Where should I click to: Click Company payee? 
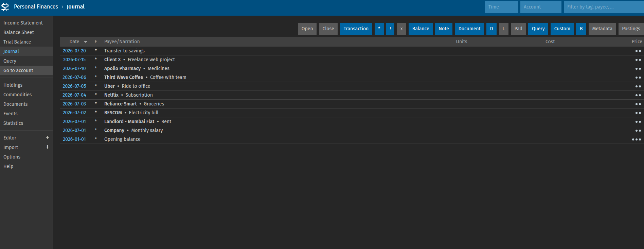[114, 130]
